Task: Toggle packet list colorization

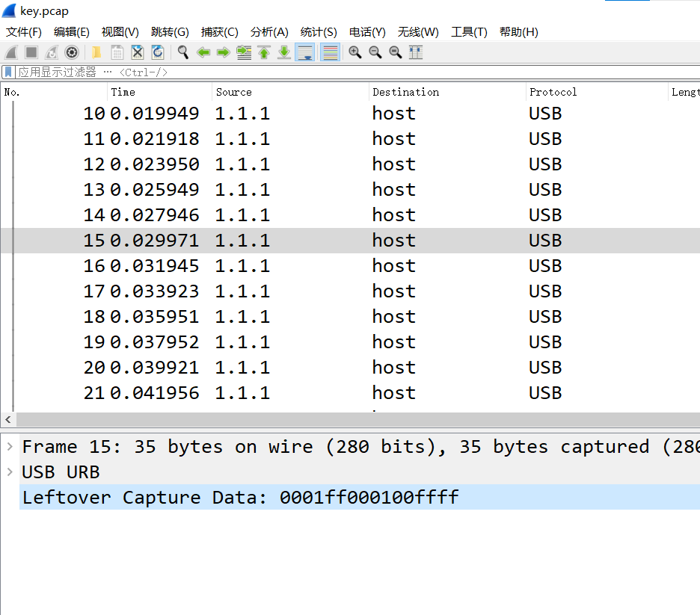Action: click(x=331, y=52)
